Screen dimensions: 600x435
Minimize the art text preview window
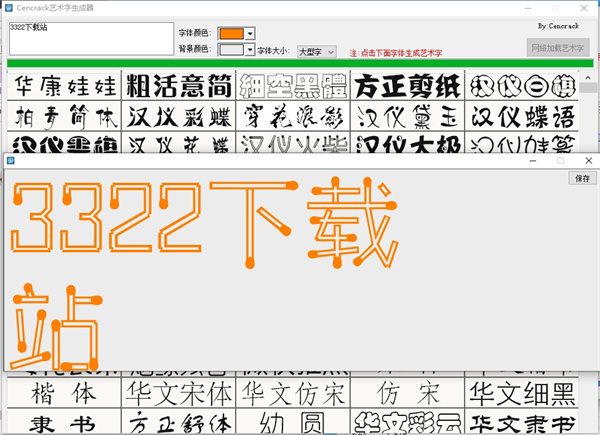point(533,161)
